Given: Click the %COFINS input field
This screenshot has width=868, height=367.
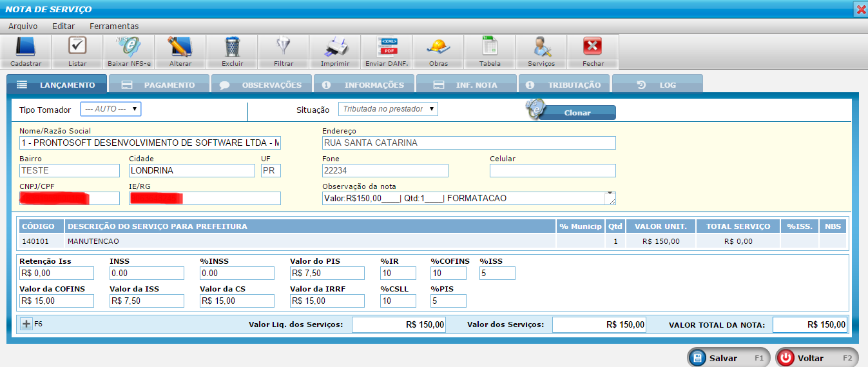Looking at the screenshot, I should tap(448, 273).
